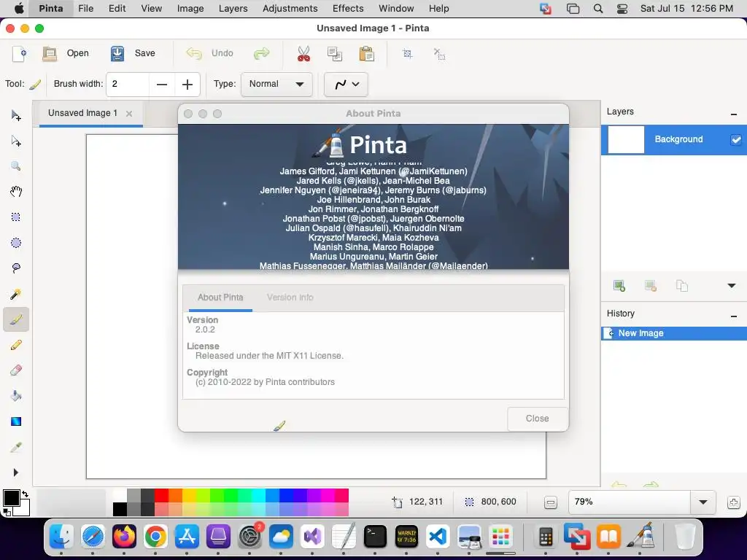Select New Image history entry
747x560 pixels.
coord(673,333)
